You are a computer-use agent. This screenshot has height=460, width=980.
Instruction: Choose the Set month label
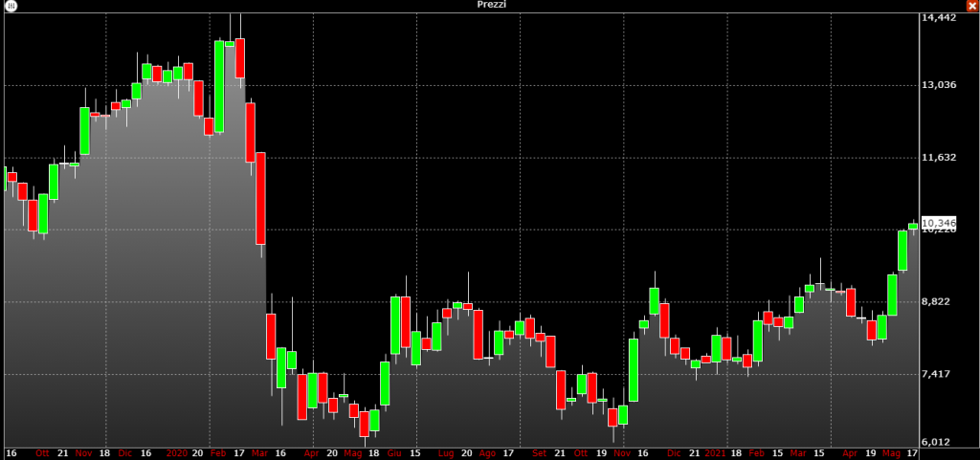(540, 453)
